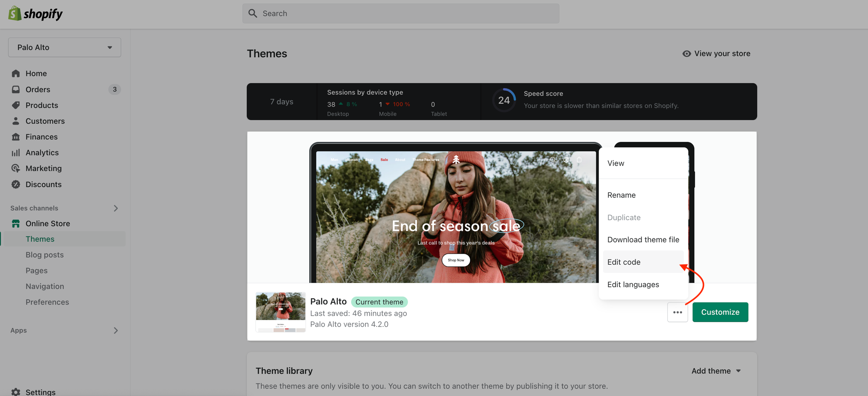Click View your store link

(x=716, y=53)
